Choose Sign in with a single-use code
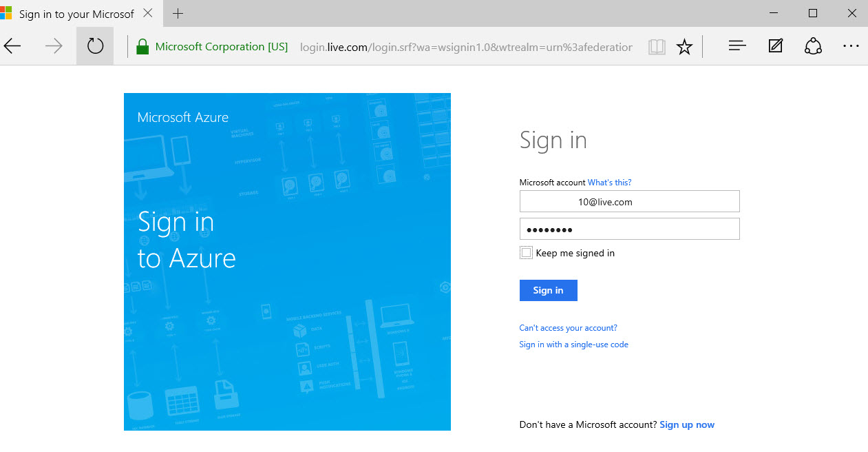The height and width of the screenshot is (452, 868). pyautogui.click(x=573, y=345)
